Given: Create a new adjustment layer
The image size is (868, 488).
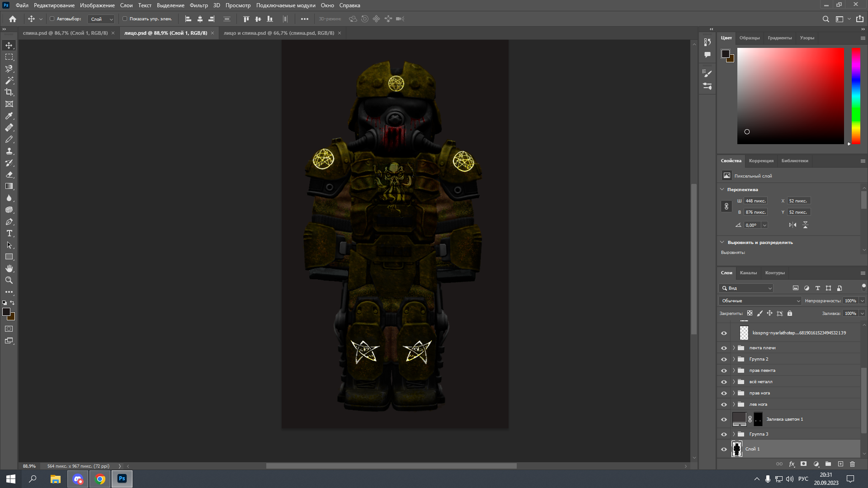Looking at the screenshot, I should [816, 464].
